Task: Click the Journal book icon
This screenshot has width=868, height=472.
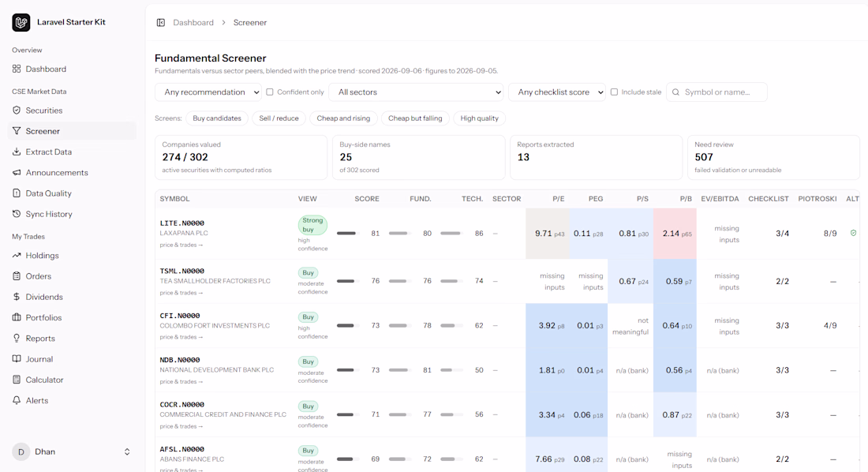Action: (x=17, y=359)
